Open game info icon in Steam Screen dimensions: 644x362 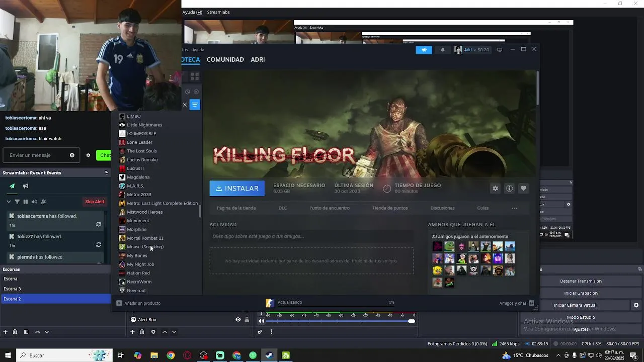tap(509, 188)
